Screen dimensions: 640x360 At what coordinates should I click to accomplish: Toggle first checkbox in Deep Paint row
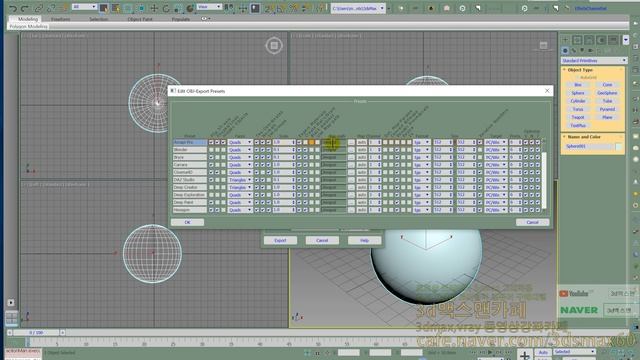(x=211, y=202)
